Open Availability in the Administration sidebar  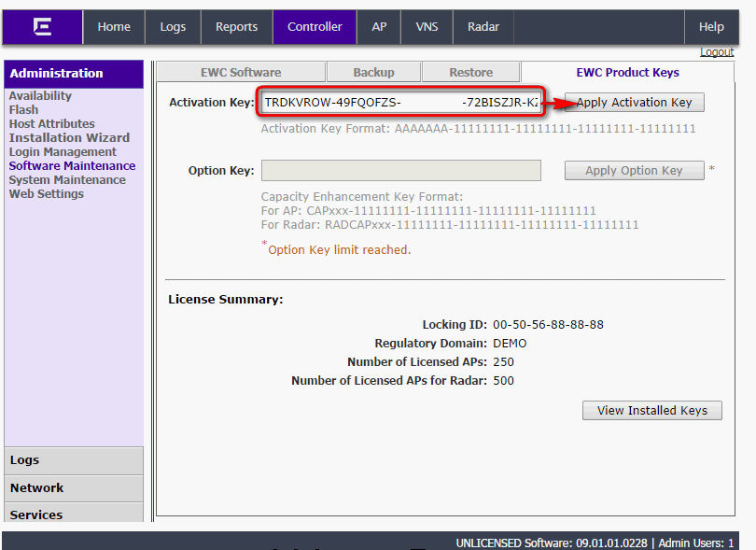[40, 95]
